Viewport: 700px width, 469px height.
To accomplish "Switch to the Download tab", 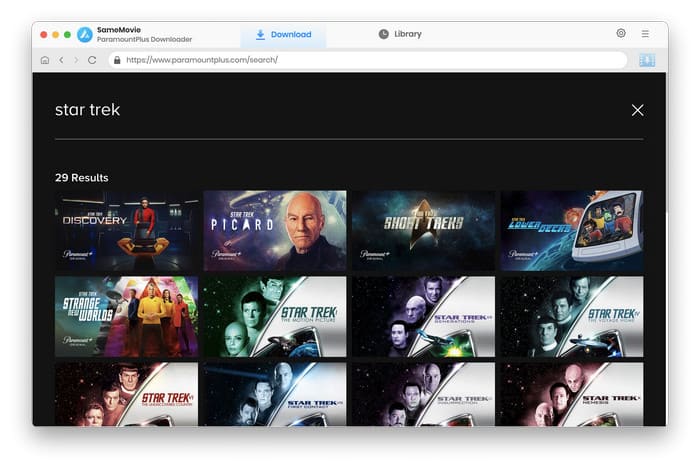I will [x=283, y=34].
